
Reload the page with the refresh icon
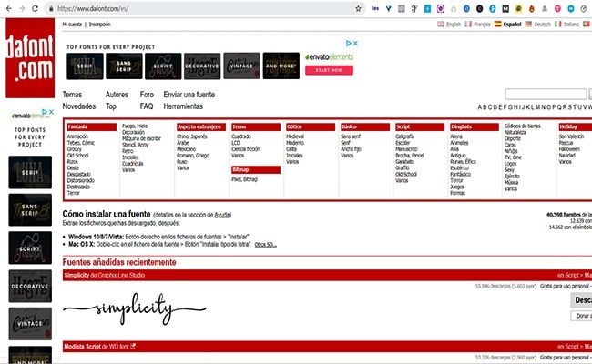(x=35, y=8)
